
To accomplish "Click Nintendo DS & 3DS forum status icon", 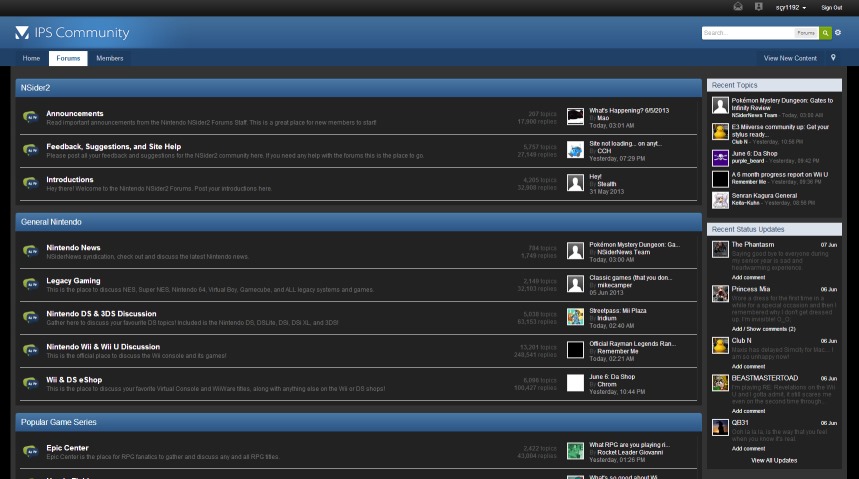I will coord(31,317).
